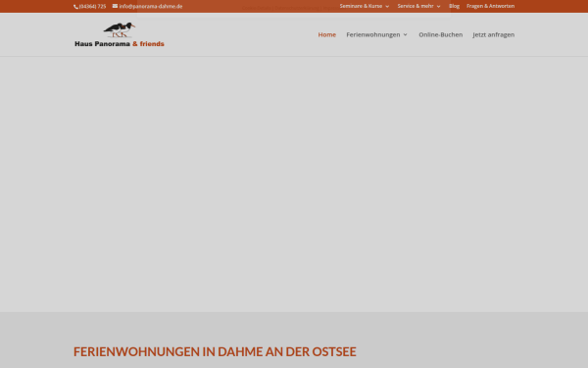Click the phone icon beside (04364) 725
Viewport: 588px width, 368px height.
tap(75, 7)
